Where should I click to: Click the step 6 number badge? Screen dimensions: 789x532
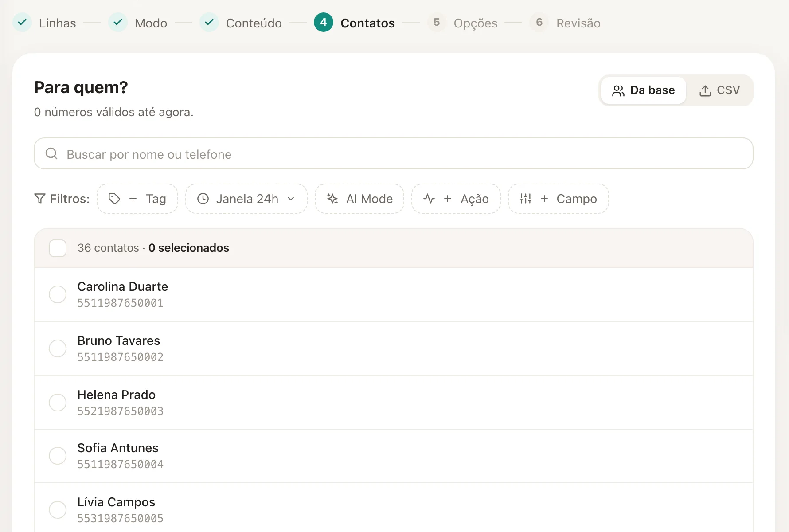539,22
